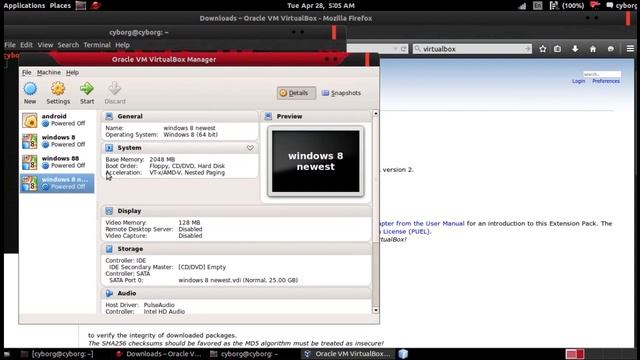Select the windows 8 virtual machine
Image resolution: width=640 pixels, height=360 pixels.
[57, 141]
